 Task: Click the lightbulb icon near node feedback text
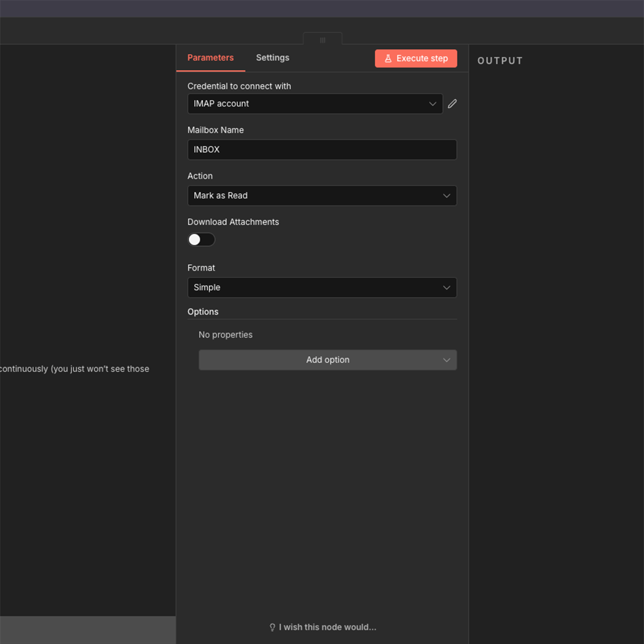[272, 627]
